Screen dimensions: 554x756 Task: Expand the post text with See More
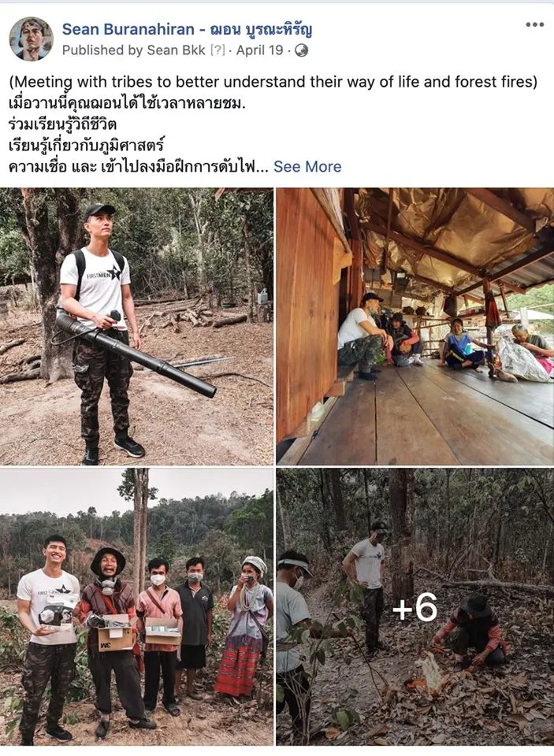click(307, 166)
